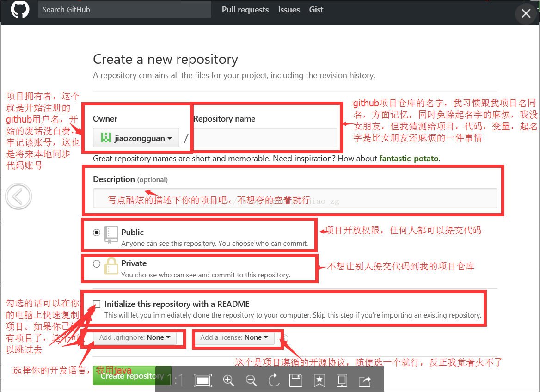Click the Public repository book icon
Viewport: 540px width, 392px height.
(x=111, y=235)
